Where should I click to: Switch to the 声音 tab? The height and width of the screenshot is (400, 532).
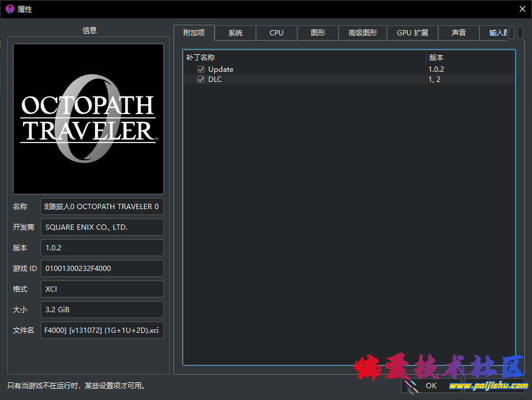point(459,33)
